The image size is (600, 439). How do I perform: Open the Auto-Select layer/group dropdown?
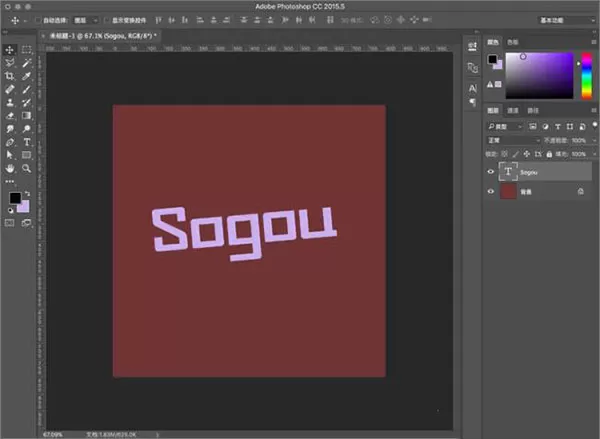86,20
